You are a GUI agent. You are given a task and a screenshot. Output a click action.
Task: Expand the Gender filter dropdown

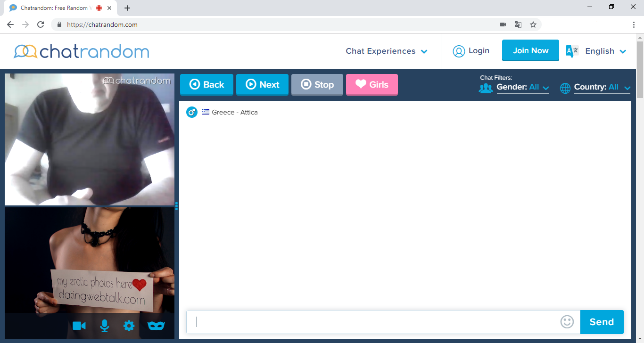point(523,87)
